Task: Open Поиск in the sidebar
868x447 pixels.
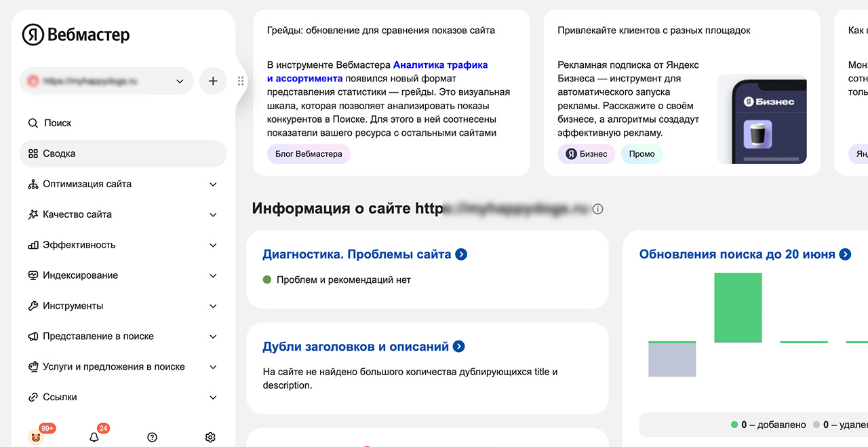Action: coord(57,123)
